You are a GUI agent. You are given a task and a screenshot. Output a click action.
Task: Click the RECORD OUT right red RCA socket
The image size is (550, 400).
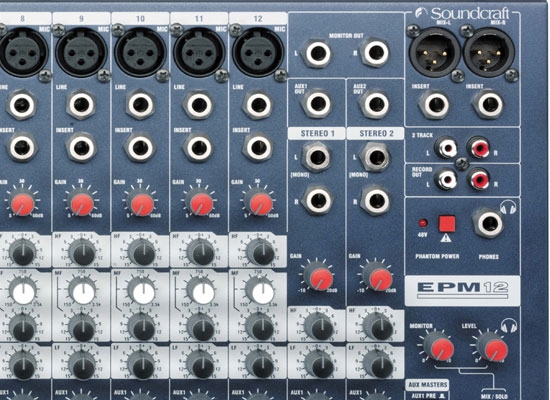pos(479,179)
